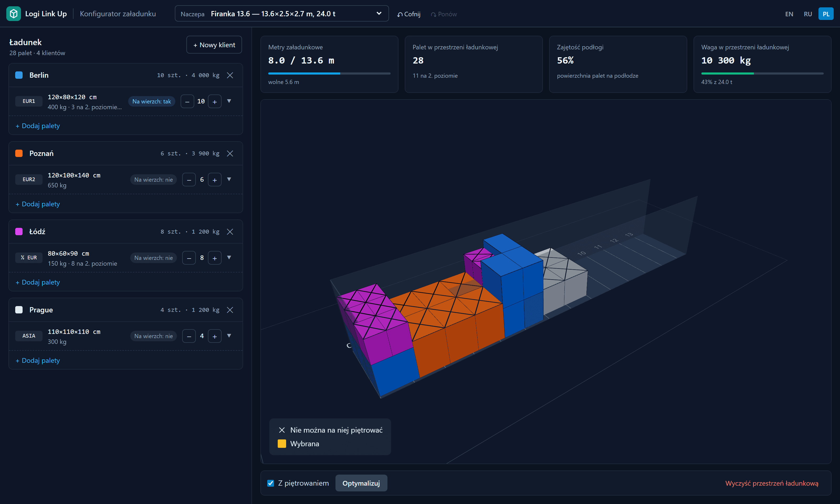Toggle Łódź 'Na wierzch: nie' chip
840x504 pixels.
coord(154,258)
